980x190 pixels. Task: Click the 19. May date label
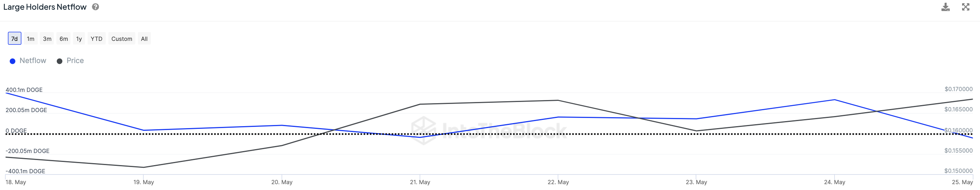click(144, 182)
